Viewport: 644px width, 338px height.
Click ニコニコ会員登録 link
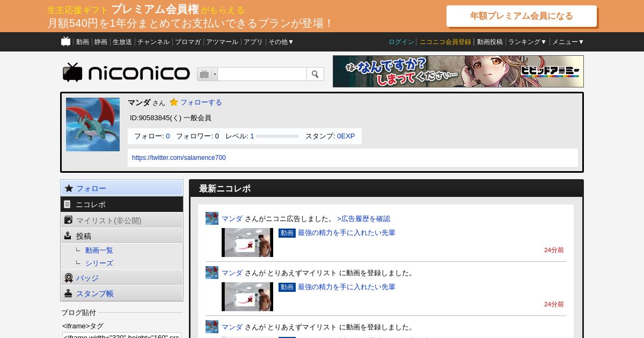445,42
